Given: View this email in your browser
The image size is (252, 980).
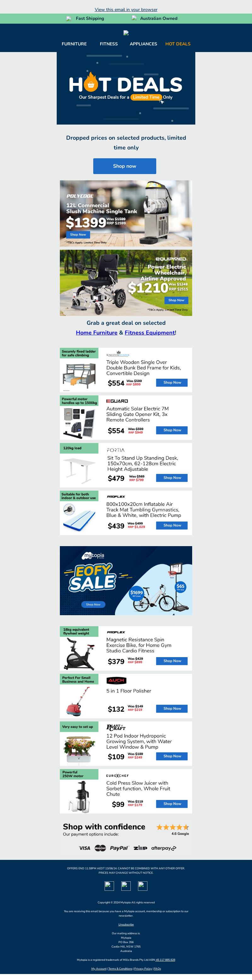Looking at the screenshot, I should [x=126, y=9].
